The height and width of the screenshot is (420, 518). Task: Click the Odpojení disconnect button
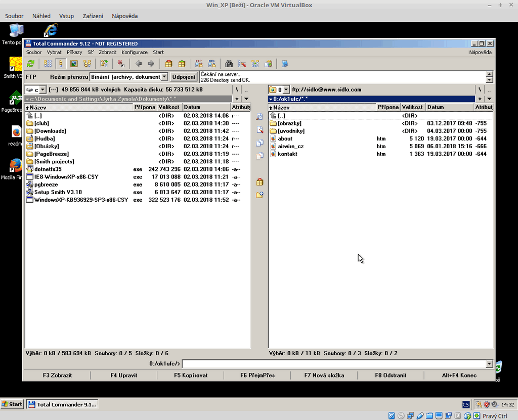184,77
